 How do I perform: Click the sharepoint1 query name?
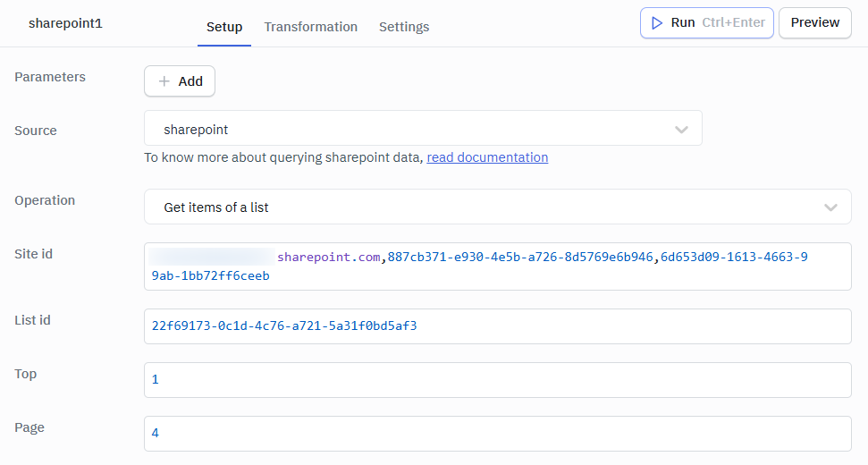click(65, 23)
